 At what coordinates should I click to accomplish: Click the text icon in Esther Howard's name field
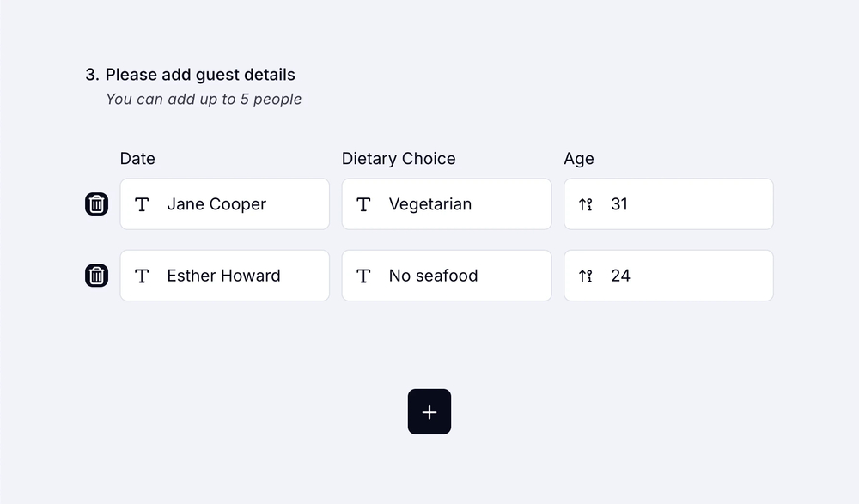click(x=142, y=275)
